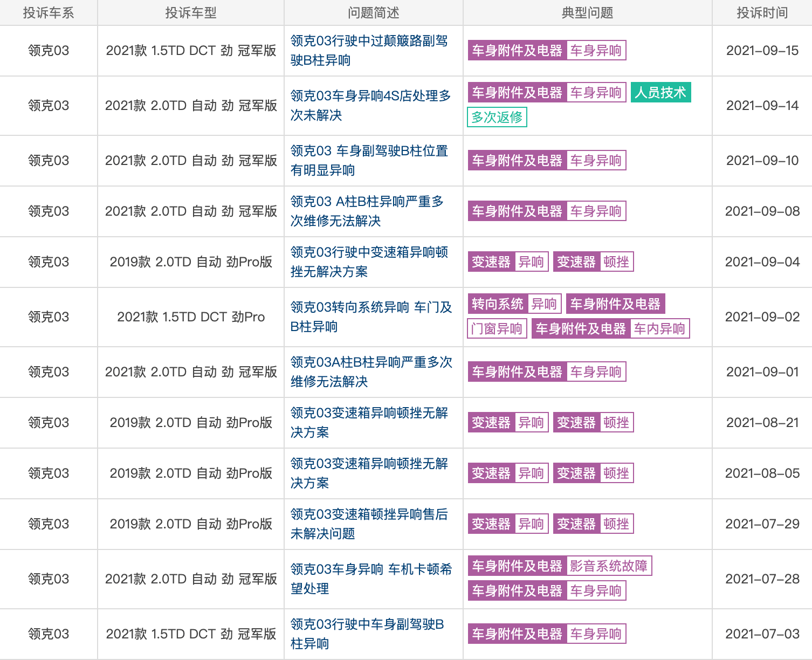Open complaint 领克03 A柱B柱异响严重多次维修无法解决

click(373, 211)
